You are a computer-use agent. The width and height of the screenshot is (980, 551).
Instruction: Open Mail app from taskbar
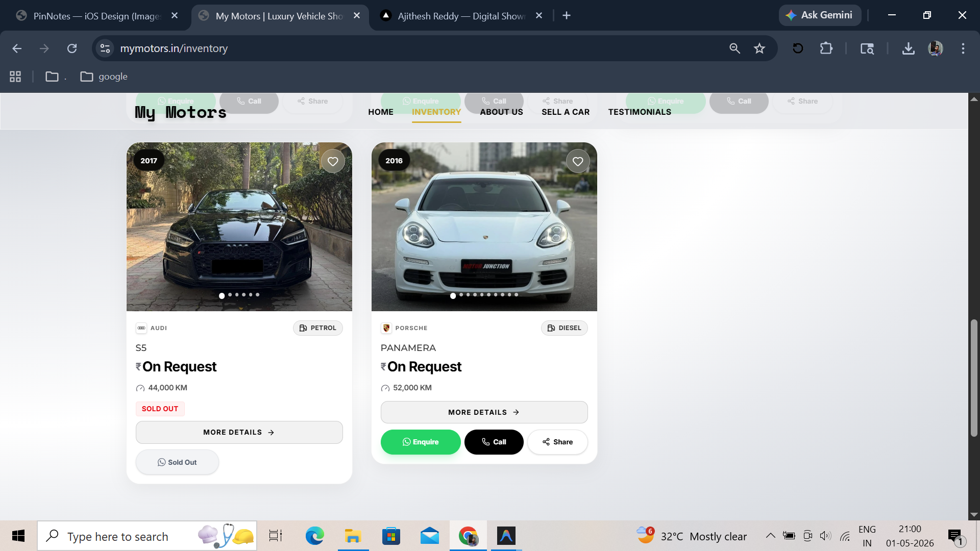tap(430, 536)
